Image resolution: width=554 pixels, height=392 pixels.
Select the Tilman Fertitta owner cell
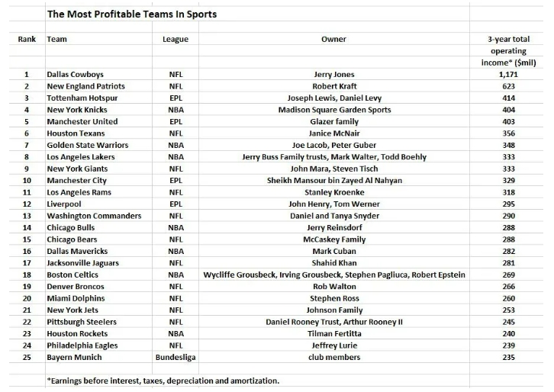(x=334, y=334)
